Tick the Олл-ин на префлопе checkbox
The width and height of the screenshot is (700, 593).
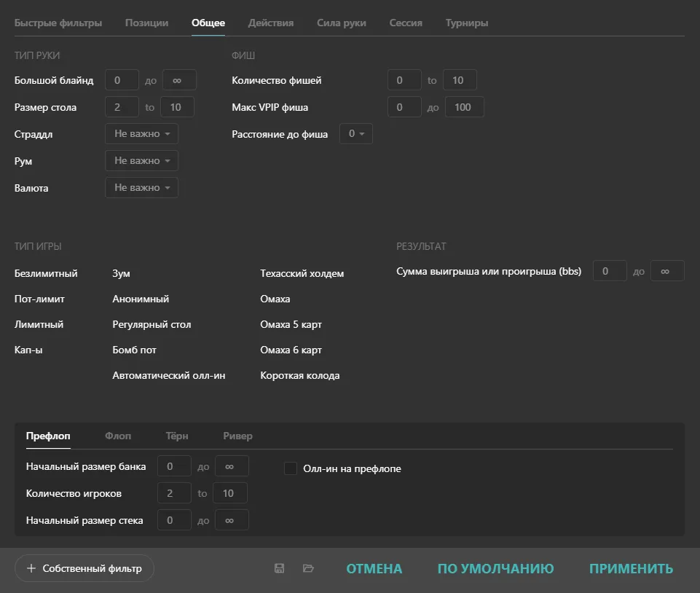click(291, 468)
